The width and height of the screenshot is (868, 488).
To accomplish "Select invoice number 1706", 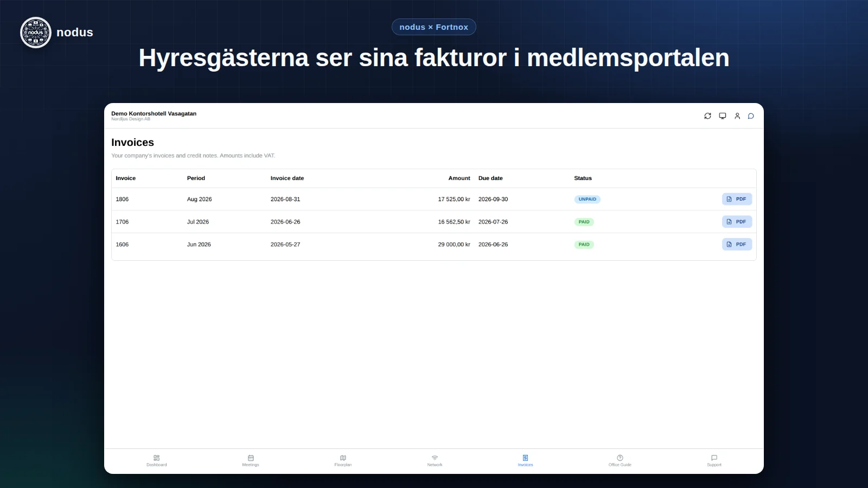I will tap(122, 222).
